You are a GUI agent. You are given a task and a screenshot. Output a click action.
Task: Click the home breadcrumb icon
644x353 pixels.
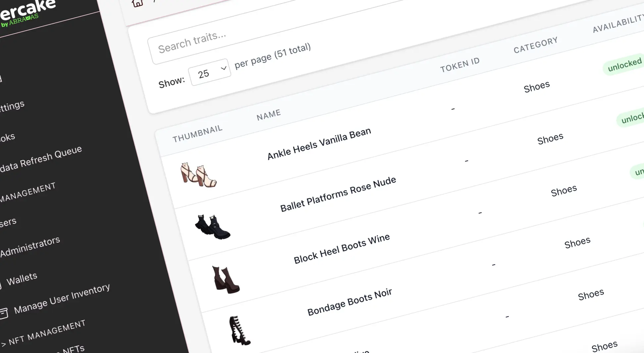click(x=137, y=3)
